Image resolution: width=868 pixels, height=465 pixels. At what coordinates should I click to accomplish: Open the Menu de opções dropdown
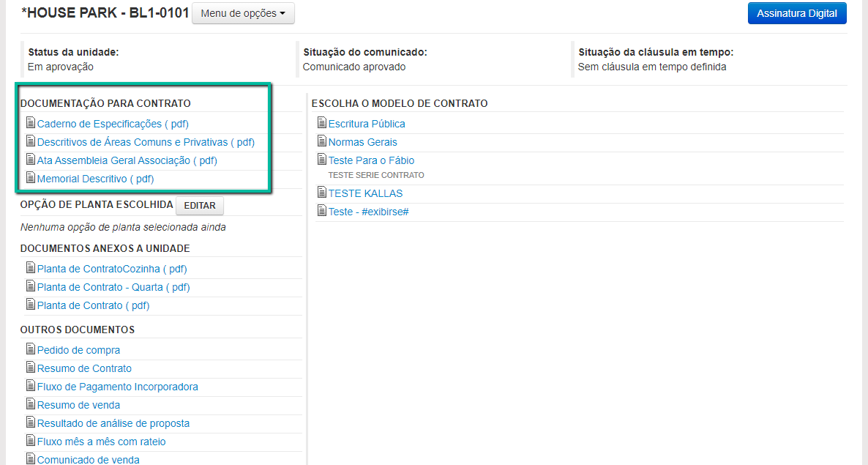pos(243,13)
